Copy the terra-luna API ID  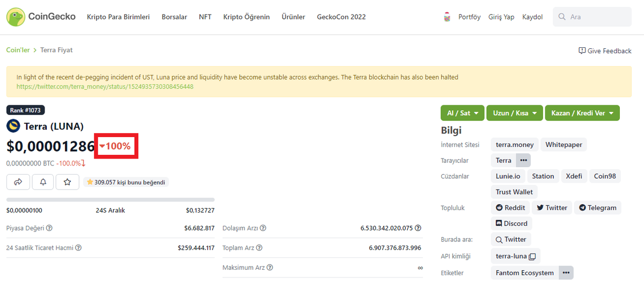click(532, 256)
